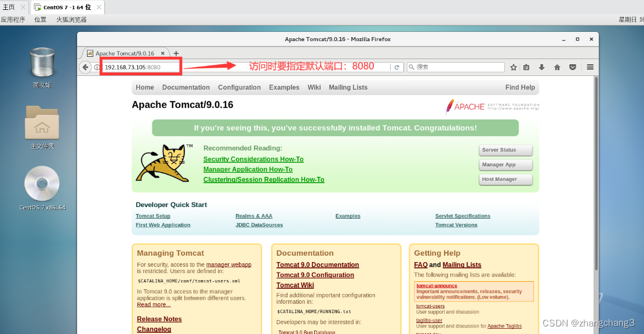Open Tomcat 9.0 Configuration link
The height and width of the screenshot is (334, 644).
pos(315,275)
